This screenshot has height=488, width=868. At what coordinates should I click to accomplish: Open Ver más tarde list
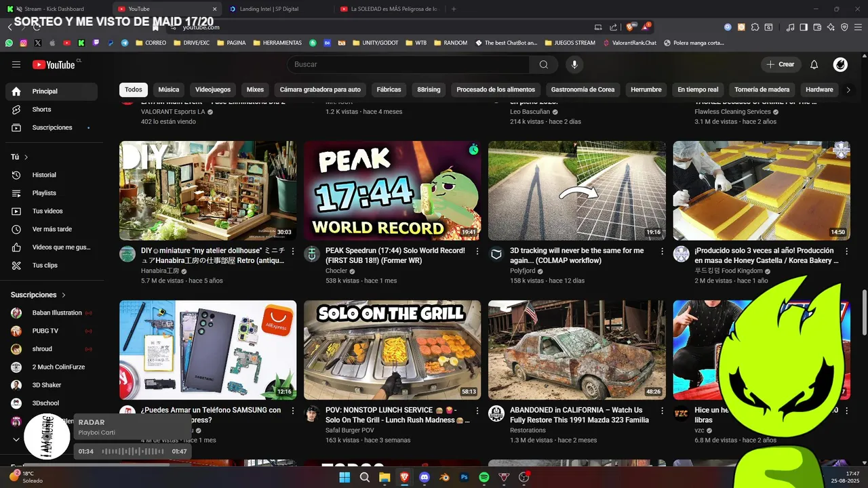point(52,229)
